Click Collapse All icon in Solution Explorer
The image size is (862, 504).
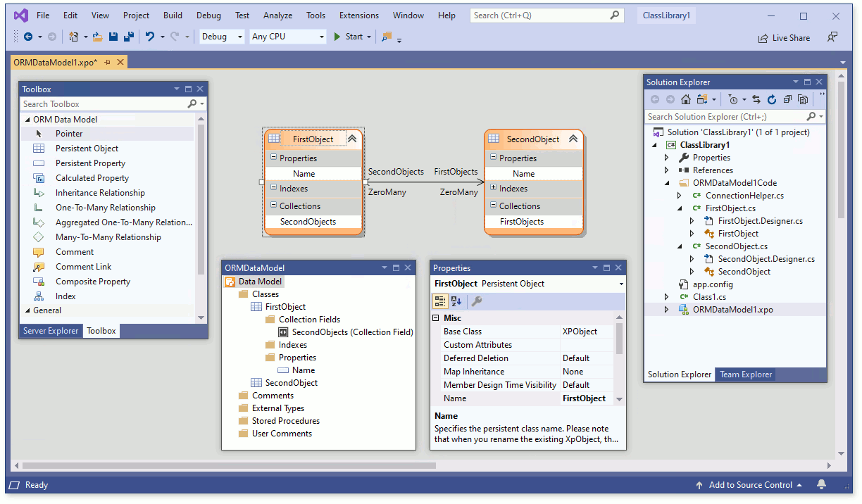[x=787, y=100]
